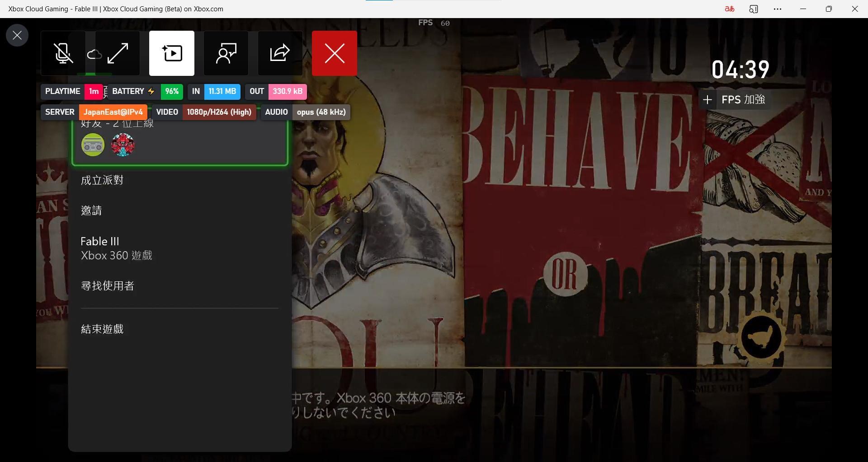Open the stream capture play icon
The image size is (868, 462).
172,53
